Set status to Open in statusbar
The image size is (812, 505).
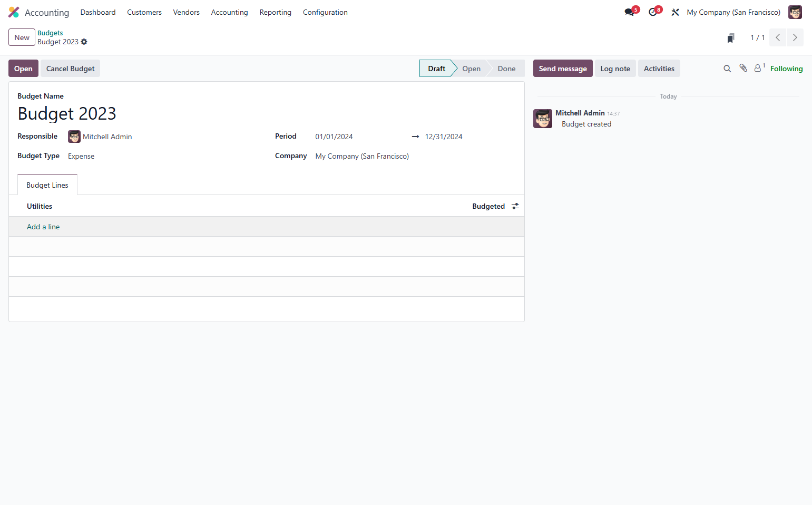[x=471, y=69]
